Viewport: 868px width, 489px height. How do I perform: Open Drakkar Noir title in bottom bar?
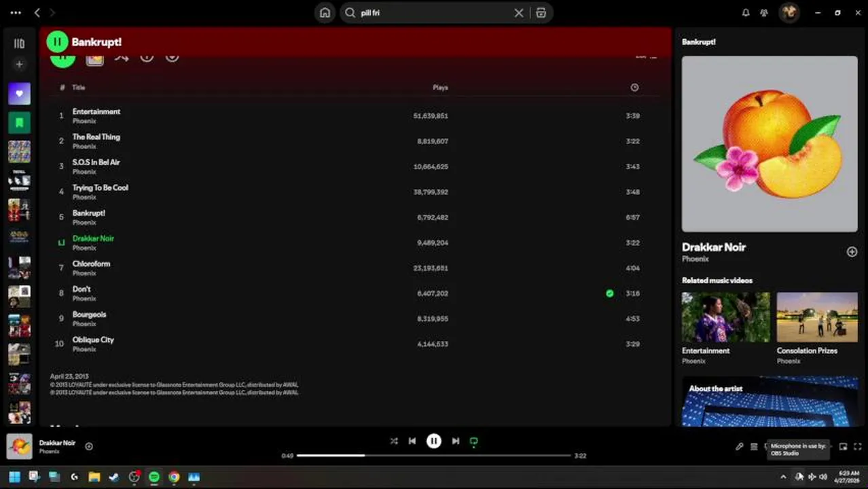(57, 443)
